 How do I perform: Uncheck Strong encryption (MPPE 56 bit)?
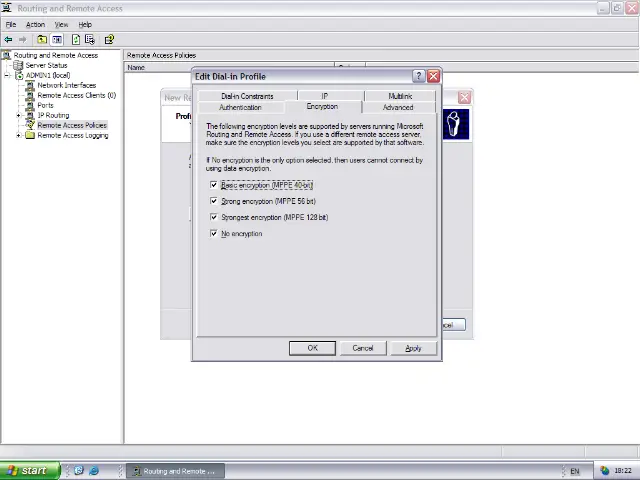point(213,201)
